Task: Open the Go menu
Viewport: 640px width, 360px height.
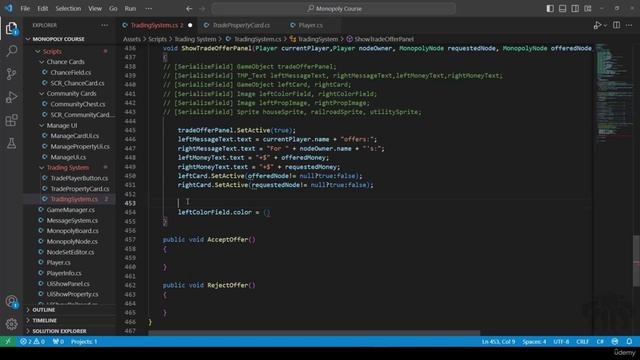Action: click(x=113, y=9)
